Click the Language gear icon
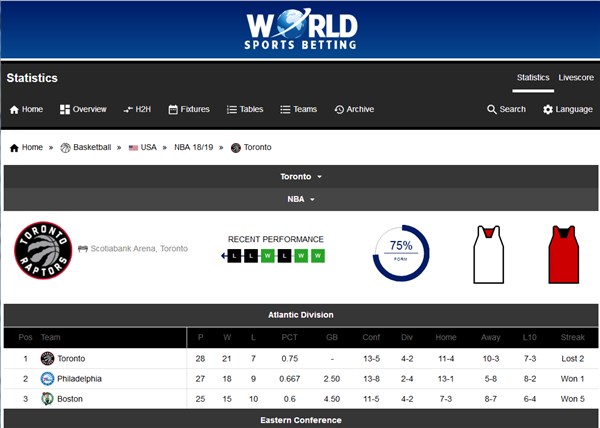Screen dimensions: 600x428 click(x=548, y=109)
